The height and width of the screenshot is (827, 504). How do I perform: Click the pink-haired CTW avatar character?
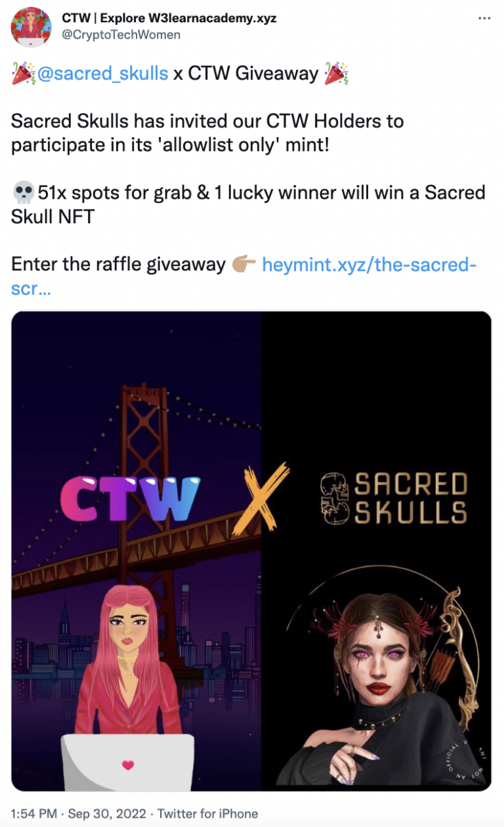(x=131, y=656)
